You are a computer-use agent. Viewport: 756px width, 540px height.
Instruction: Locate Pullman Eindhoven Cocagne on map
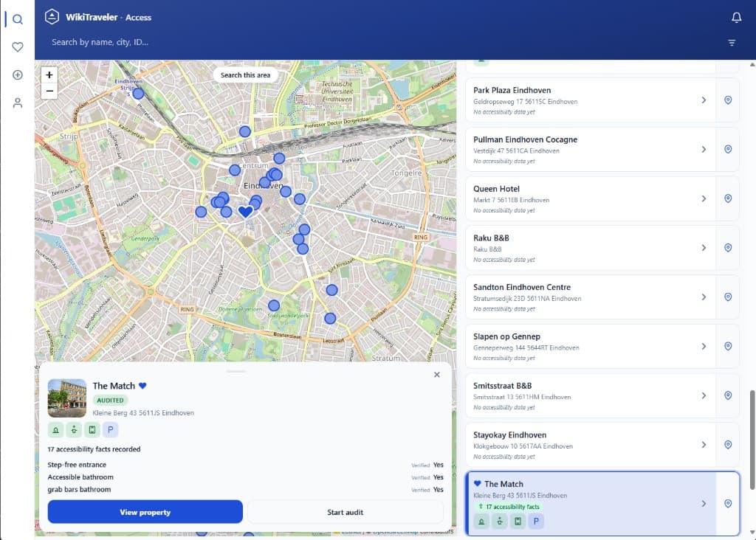(x=727, y=149)
